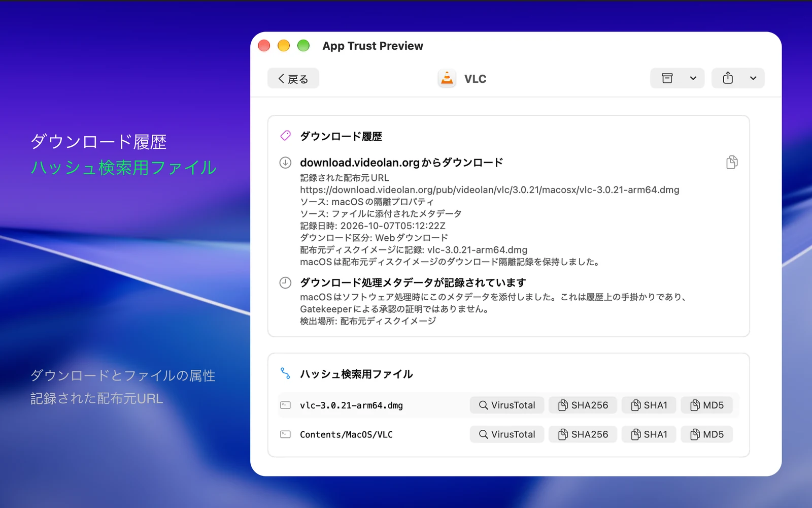The width and height of the screenshot is (812, 508).
Task: Copy SHA1 of vlc-3.0.21-arm64.dmg
Action: coord(649,405)
